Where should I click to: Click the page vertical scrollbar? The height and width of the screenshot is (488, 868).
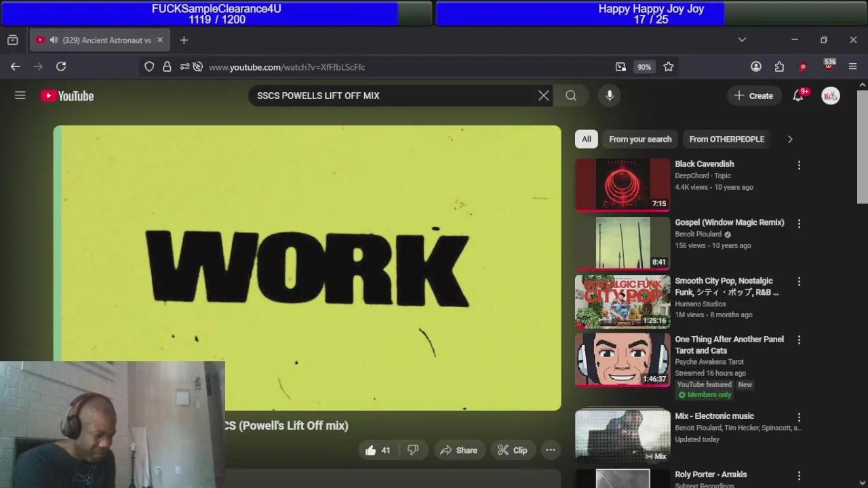[863, 146]
